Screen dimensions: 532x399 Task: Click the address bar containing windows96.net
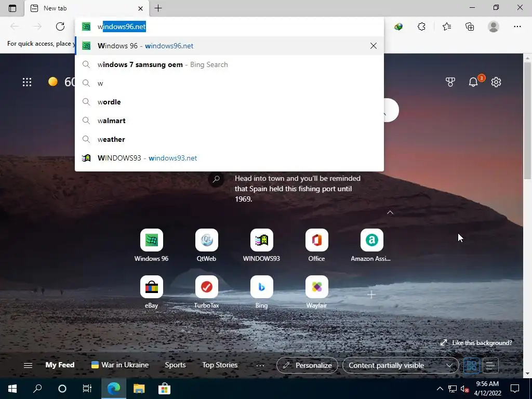click(229, 26)
